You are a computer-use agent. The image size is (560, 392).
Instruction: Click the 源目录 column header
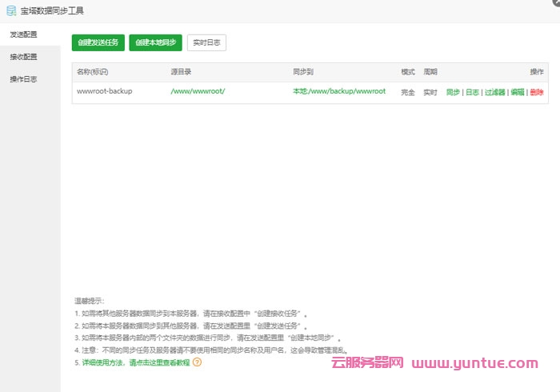point(182,72)
